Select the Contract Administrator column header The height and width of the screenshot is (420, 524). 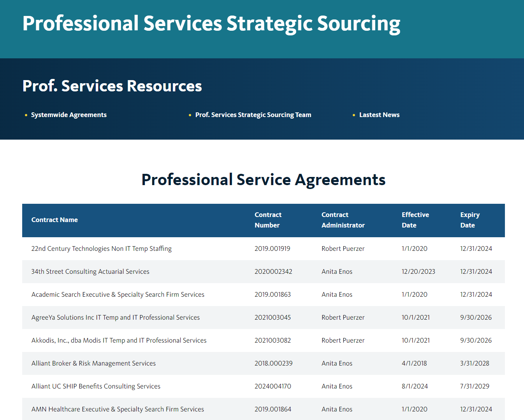click(x=343, y=220)
